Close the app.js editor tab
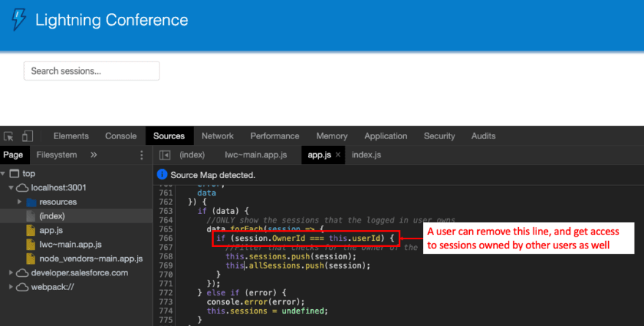This screenshot has height=326, width=644. 338,155
